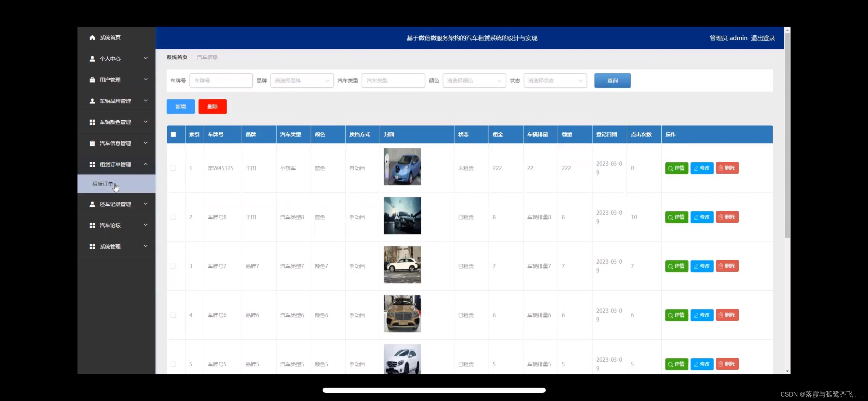Check the row checkbox for 车牌号8
This screenshot has width=868, height=401.
[x=173, y=217]
